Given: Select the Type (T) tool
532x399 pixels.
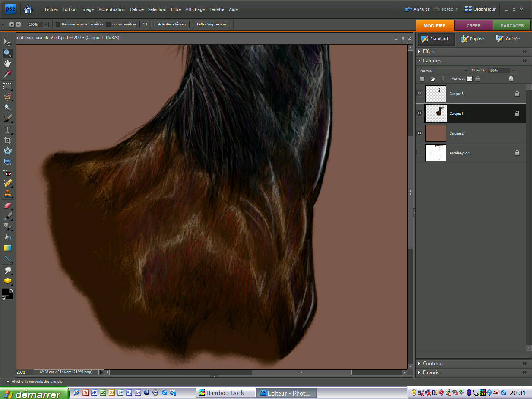Looking at the screenshot, I should (x=7, y=130).
